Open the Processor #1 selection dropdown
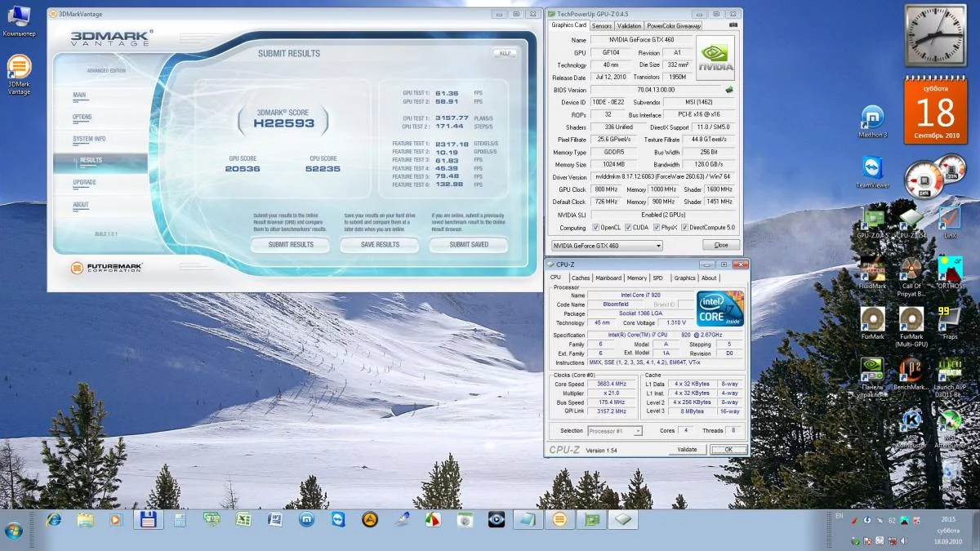The image size is (980, 551). (x=614, y=431)
